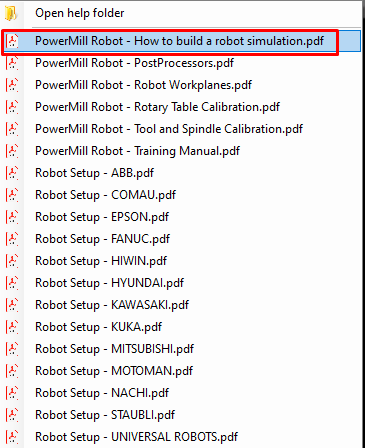Click PDF icon next to PostProcessors.pdf
The width and height of the screenshot is (365, 448).
[12, 63]
